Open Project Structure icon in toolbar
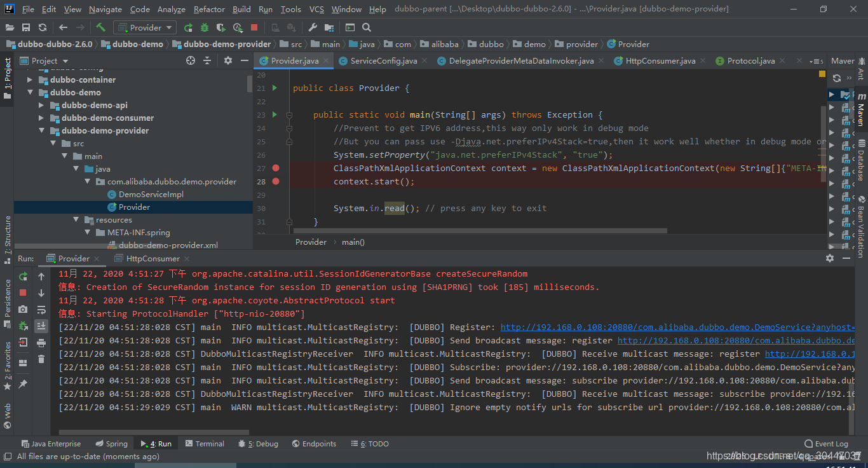Image resolution: width=868 pixels, height=468 pixels. (x=329, y=27)
